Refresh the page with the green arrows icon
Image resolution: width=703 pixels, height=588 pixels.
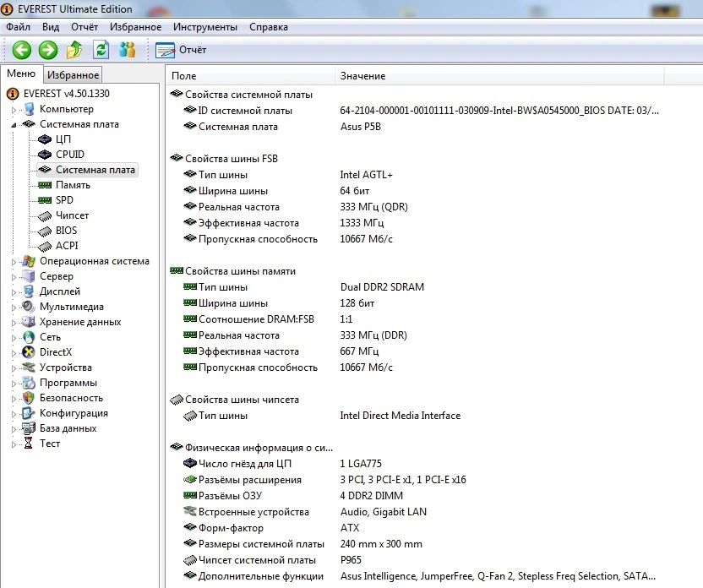point(101,50)
